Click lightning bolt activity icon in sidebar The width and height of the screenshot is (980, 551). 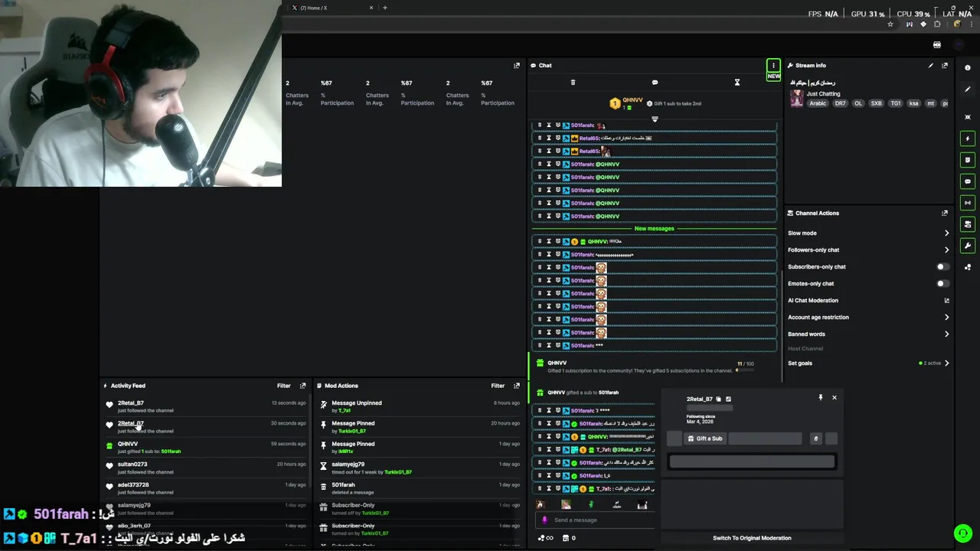tap(968, 139)
